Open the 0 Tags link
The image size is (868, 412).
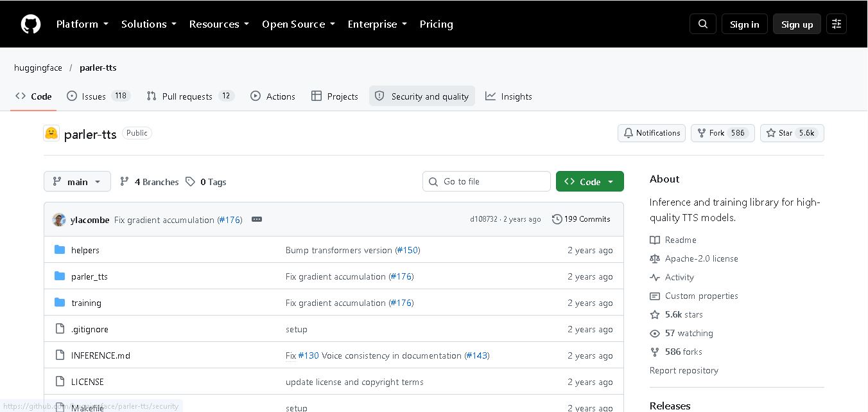point(206,182)
